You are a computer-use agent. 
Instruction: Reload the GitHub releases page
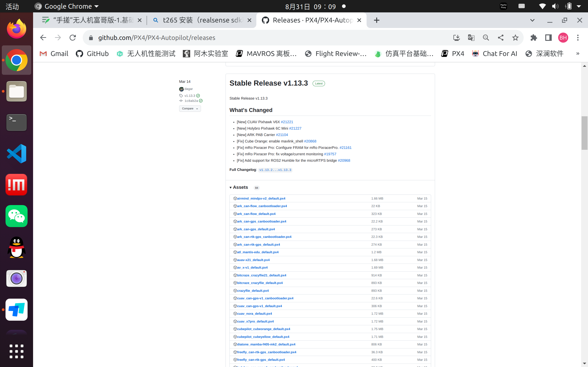coord(73,38)
